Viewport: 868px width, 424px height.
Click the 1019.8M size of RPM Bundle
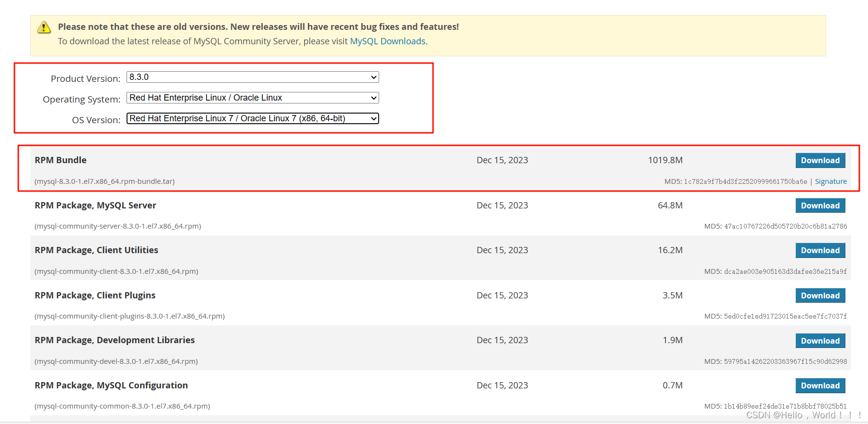click(665, 160)
